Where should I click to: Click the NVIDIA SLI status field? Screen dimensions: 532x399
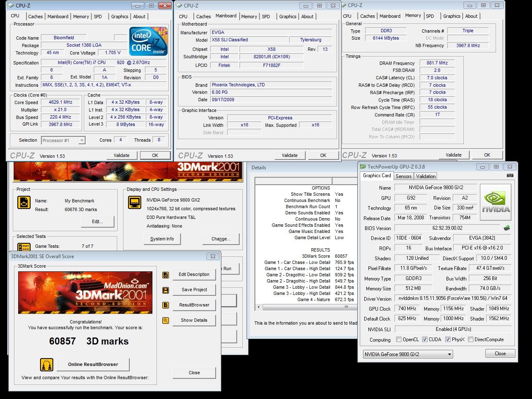click(453, 329)
